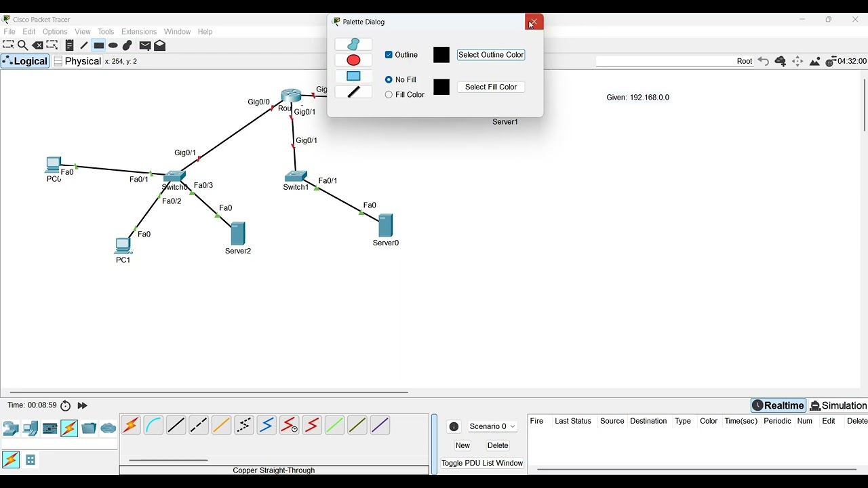Viewport: 868px width, 488px height.
Task: Choose the red ellipse shape in palette
Action: pyautogui.click(x=353, y=60)
